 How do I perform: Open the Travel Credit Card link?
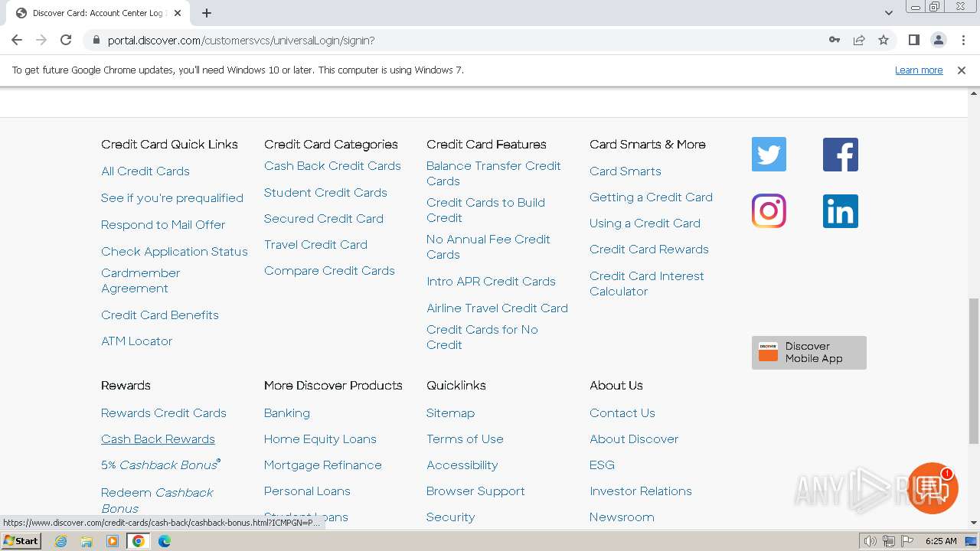315,245
